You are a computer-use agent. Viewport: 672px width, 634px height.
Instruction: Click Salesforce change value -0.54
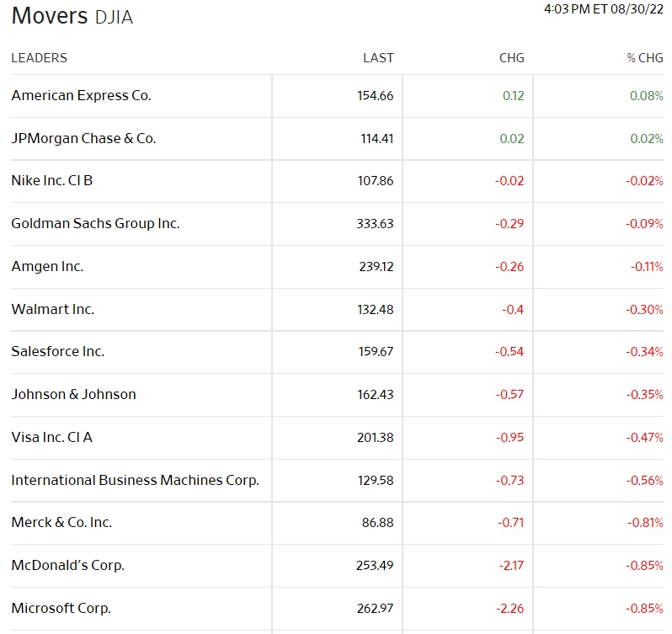pyautogui.click(x=509, y=352)
